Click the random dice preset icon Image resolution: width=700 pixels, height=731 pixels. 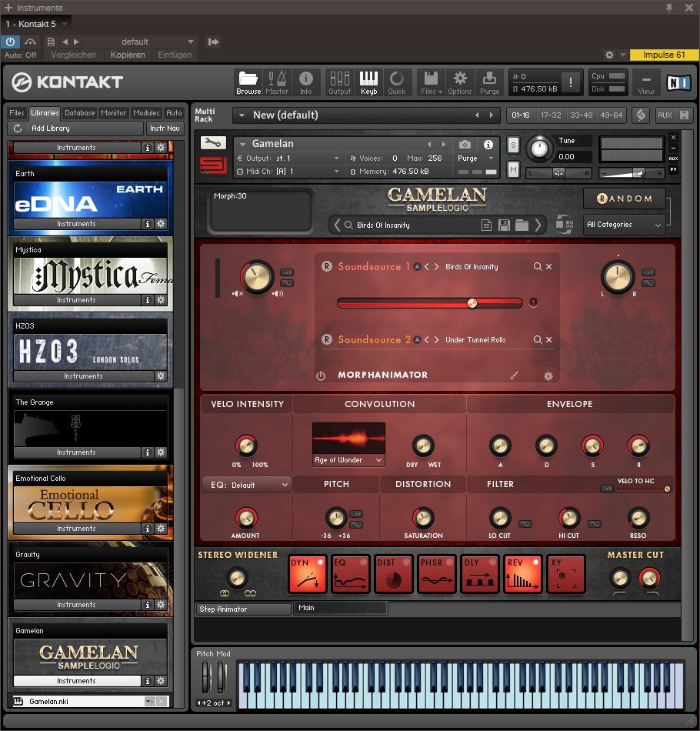coord(565,225)
